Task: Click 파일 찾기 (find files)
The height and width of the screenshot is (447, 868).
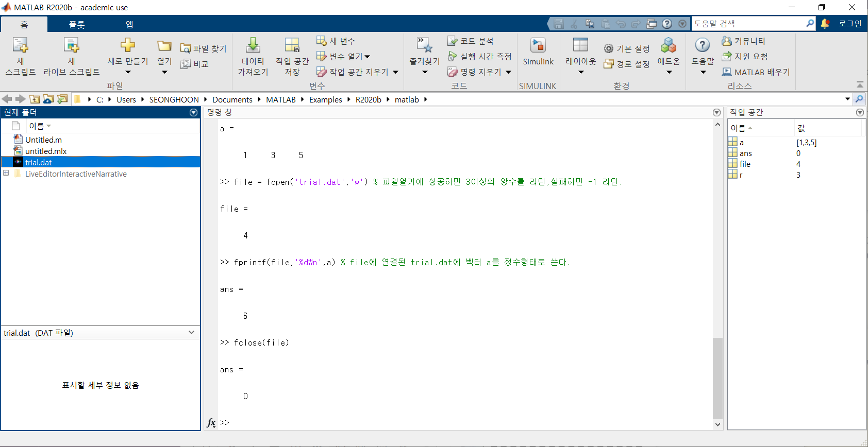Action: 204,48
